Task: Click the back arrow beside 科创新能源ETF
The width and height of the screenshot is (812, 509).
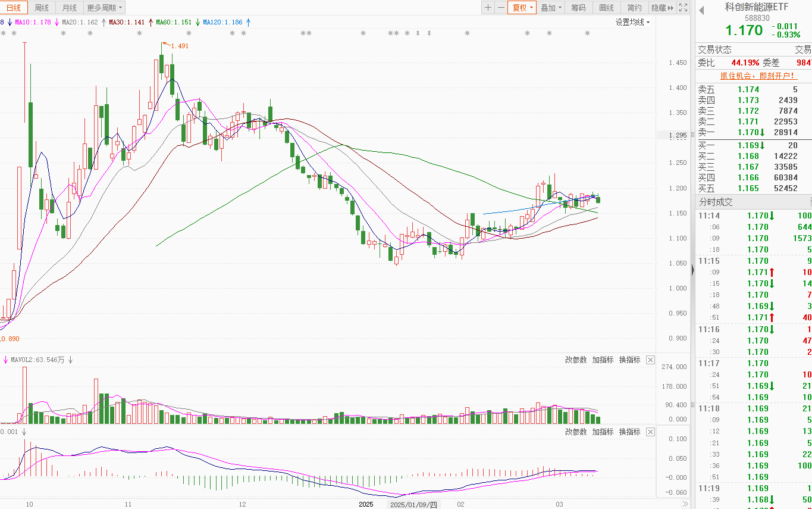Action: pos(701,10)
